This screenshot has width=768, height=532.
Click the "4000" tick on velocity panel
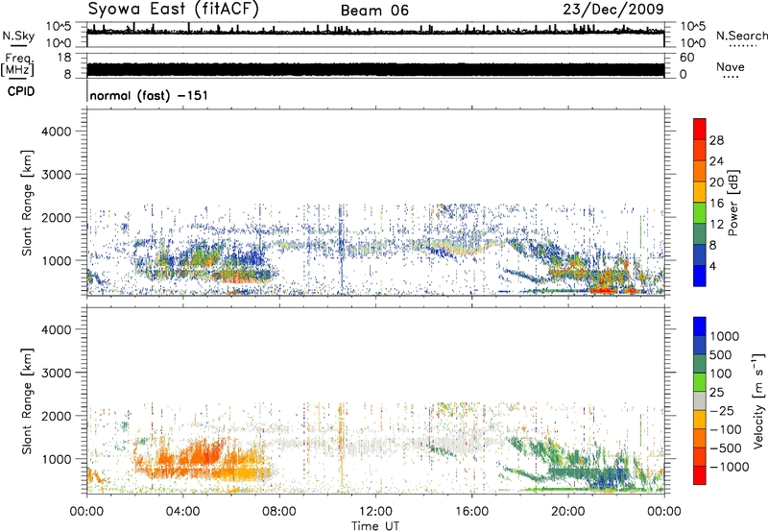tap(57, 329)
